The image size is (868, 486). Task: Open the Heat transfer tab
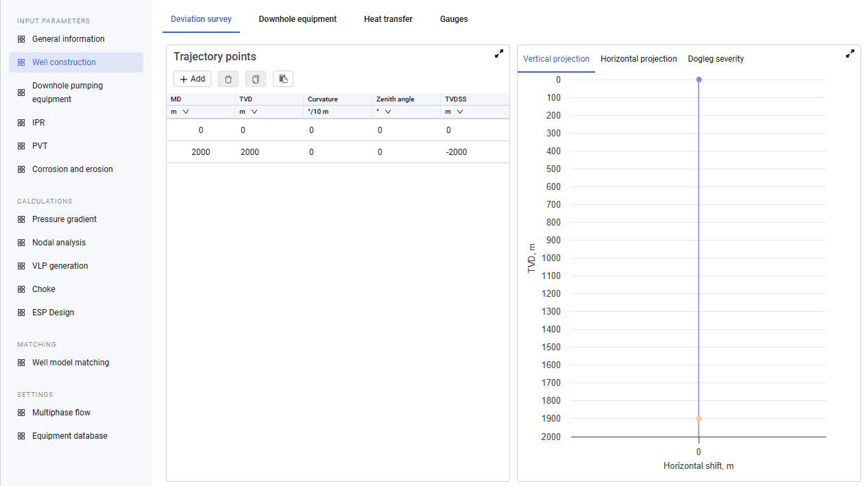pyautogui.click(x=388, y=19)
